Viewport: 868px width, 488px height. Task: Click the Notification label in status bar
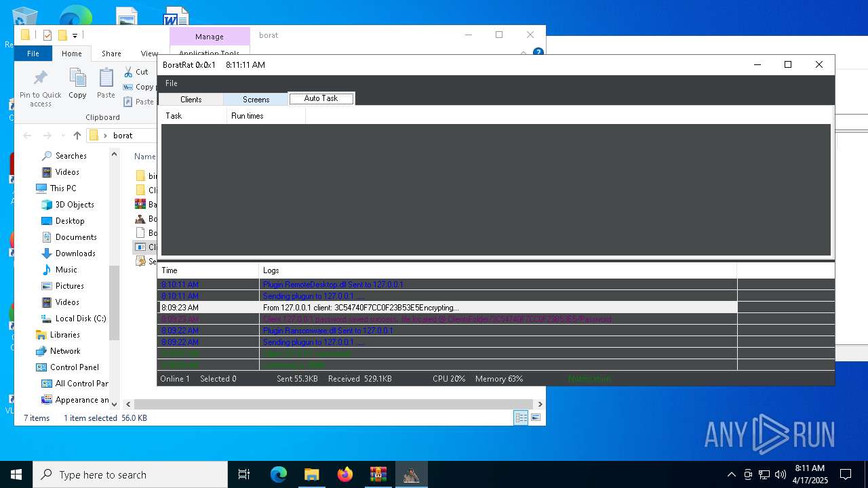[589, 379]
